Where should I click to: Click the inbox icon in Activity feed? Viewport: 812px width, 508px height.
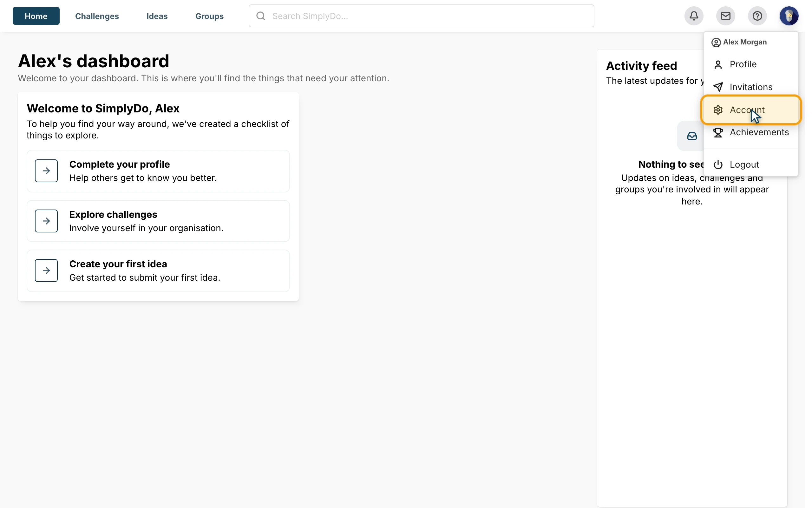[x=692, y=136]
